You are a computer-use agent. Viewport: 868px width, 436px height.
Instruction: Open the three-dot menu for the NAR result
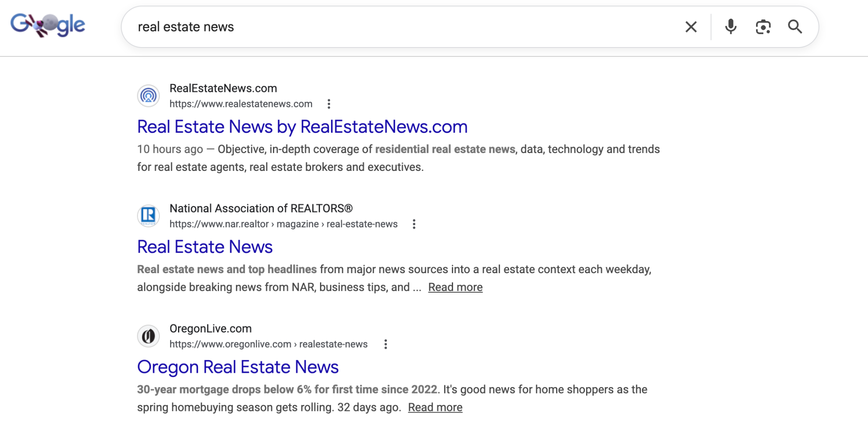[x=414, y=224]
